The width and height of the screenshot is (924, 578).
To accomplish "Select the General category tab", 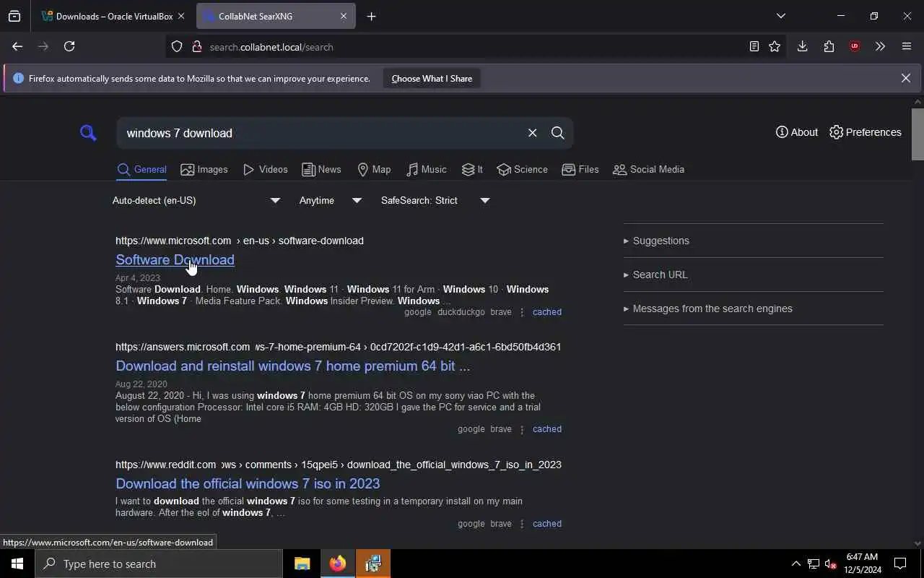I will [141, 170].
